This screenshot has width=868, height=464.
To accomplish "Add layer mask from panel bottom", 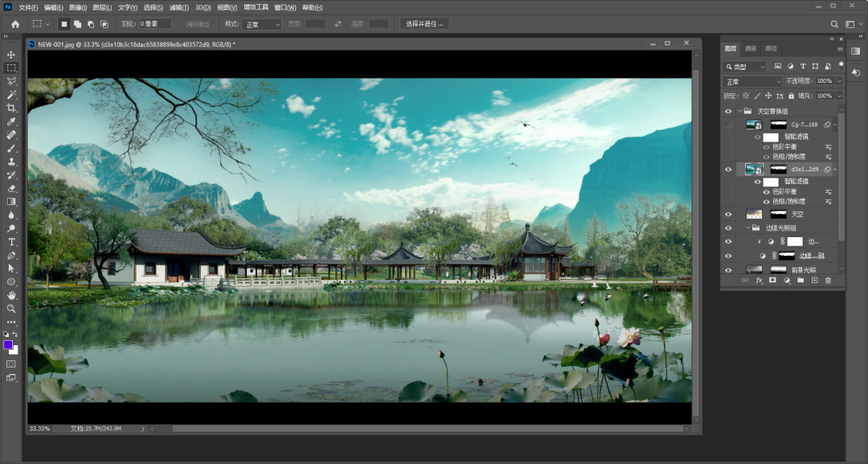I will (773, 281).
